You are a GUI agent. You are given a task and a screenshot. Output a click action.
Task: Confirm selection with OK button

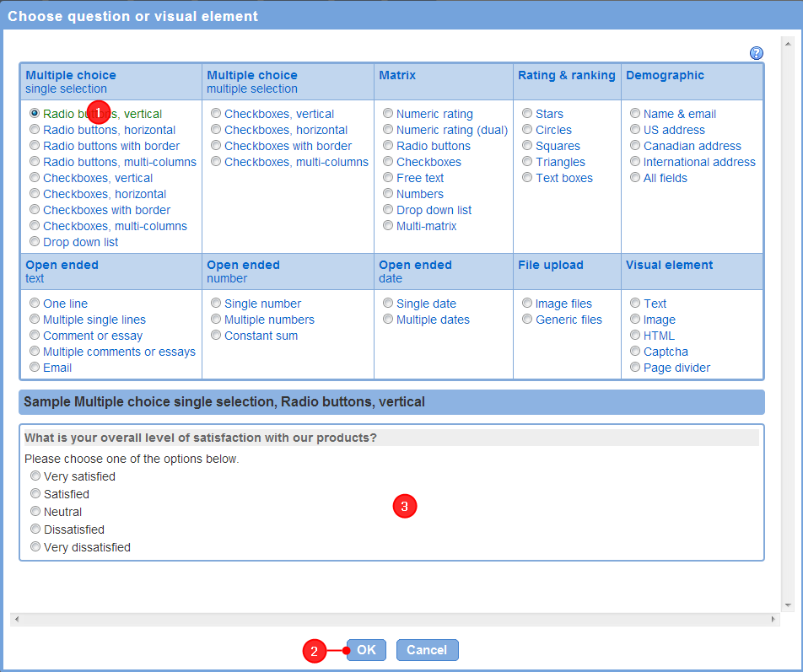coord(366,650)
